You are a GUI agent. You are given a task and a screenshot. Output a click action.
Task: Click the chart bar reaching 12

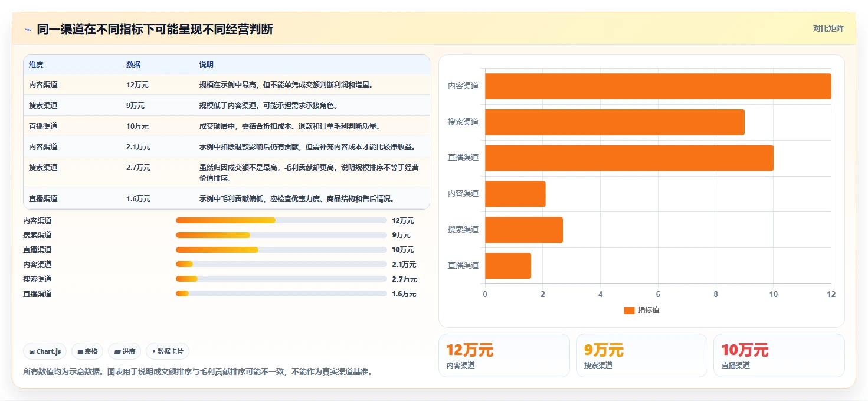pos(658,86)
